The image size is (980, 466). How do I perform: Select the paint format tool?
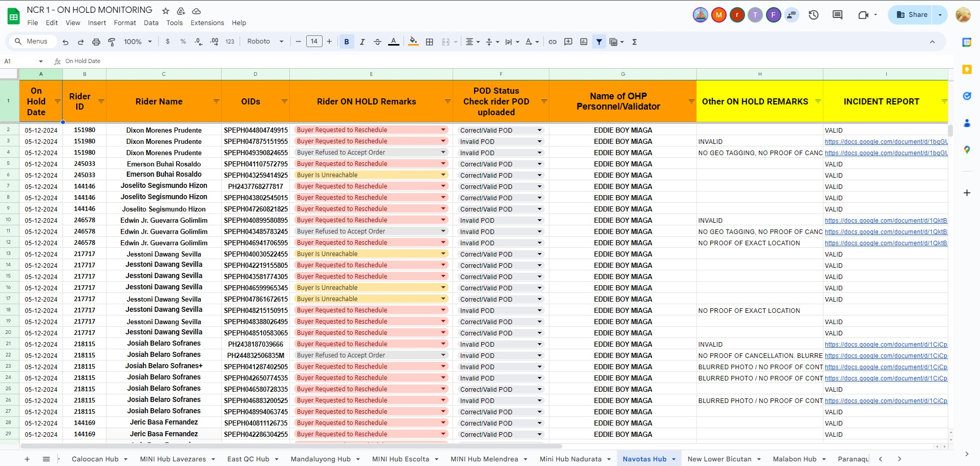(112, 42)
